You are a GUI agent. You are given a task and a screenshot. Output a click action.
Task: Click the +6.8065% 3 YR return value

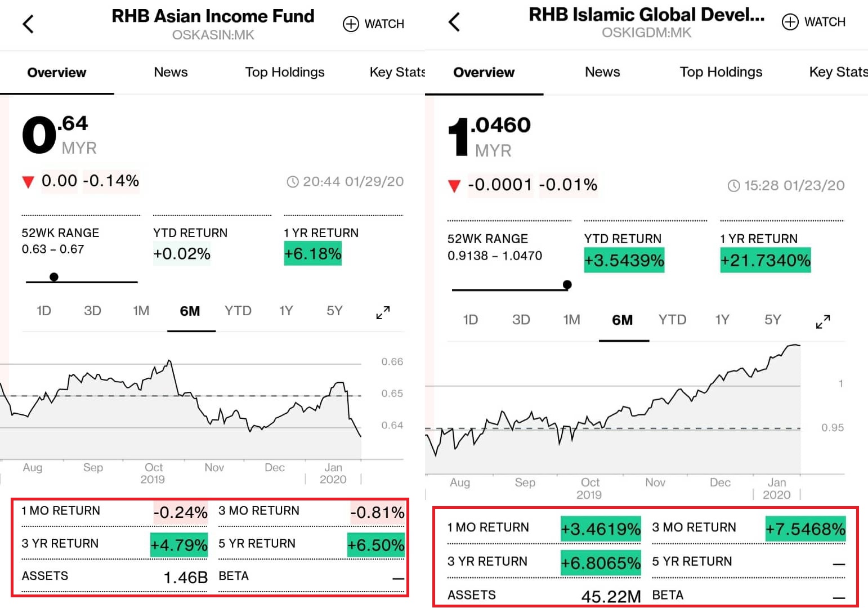601,562
